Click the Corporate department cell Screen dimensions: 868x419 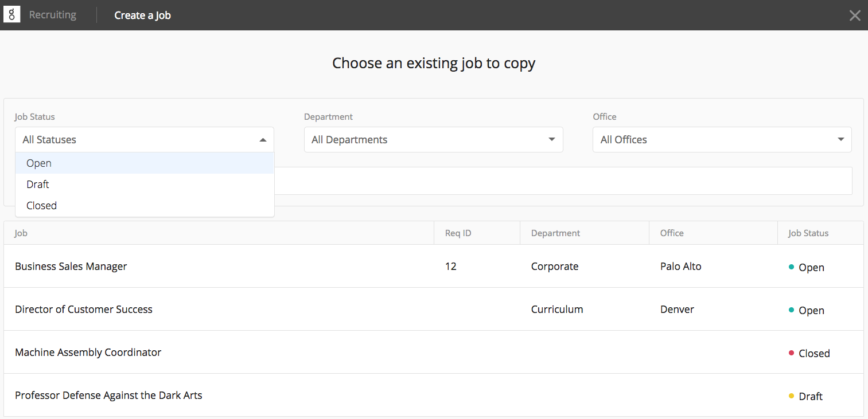click(555, 267)
